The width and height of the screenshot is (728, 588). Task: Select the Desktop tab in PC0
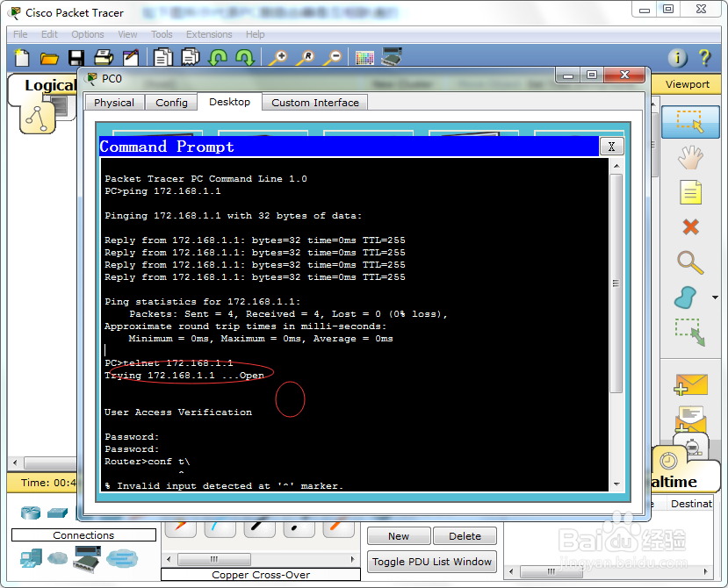click(x=229, y=102)
